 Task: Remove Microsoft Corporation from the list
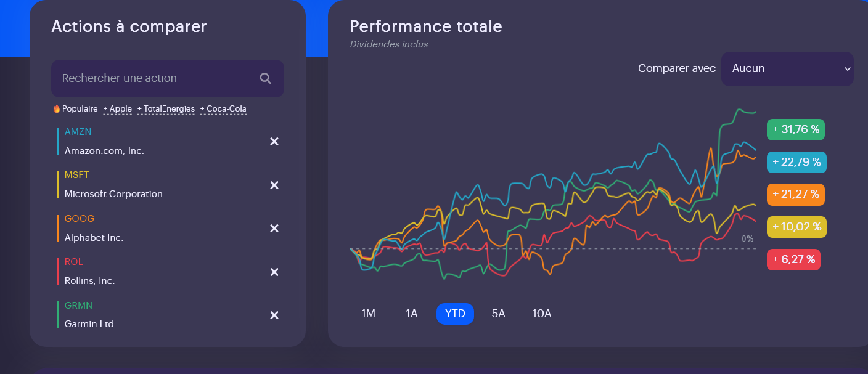click(x=274, y=185)
